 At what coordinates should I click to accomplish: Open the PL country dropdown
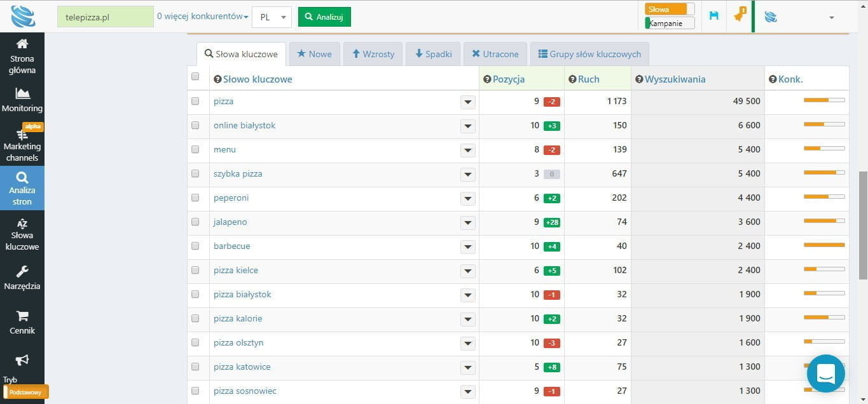[272, 17]
